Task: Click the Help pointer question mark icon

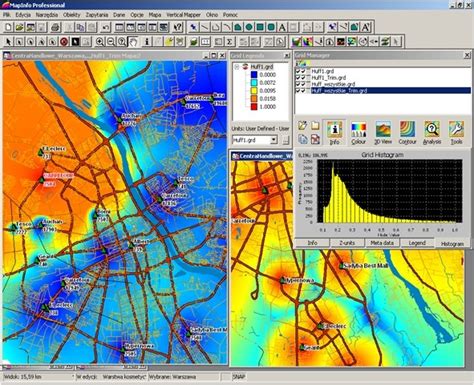Action: 178,27
